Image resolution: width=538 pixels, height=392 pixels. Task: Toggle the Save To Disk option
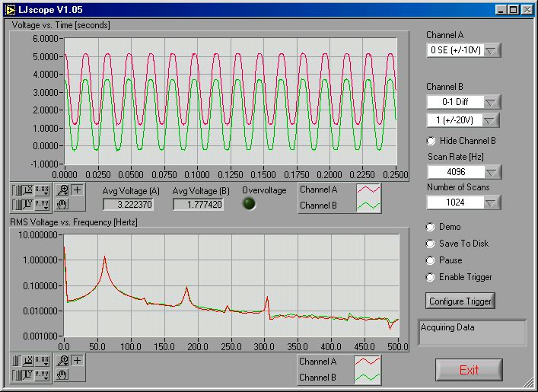(431, 244)
